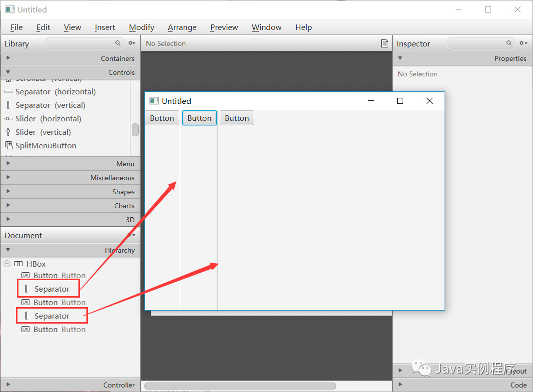Screen dimensions: 533x392
Task: Open the Library panel settings gear
Action: (131, 43)
